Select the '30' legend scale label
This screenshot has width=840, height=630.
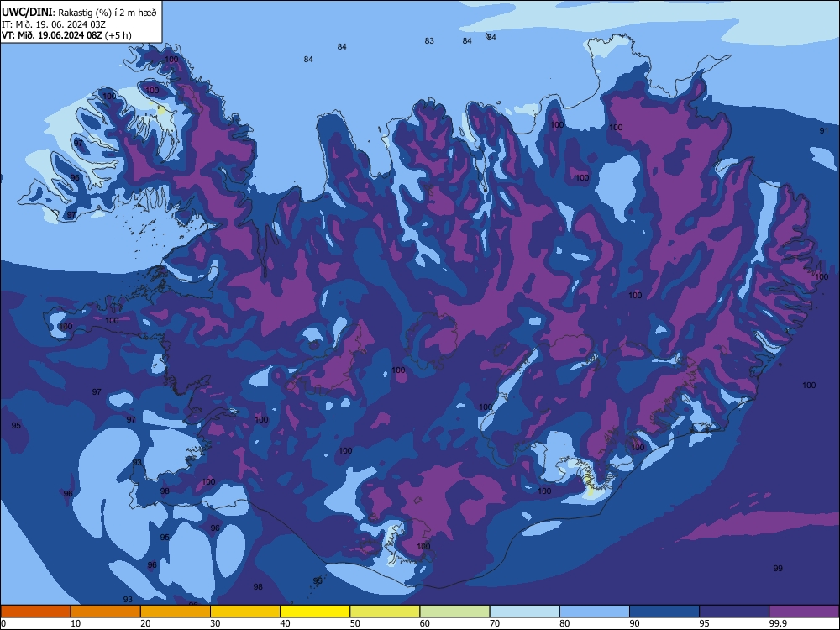(215, 623)
